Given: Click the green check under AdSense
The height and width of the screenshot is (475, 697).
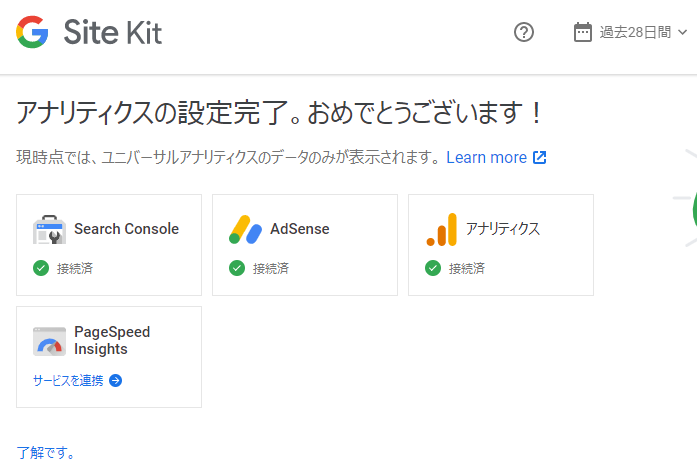Looking at the screenshot, I should tap(237, 268).
